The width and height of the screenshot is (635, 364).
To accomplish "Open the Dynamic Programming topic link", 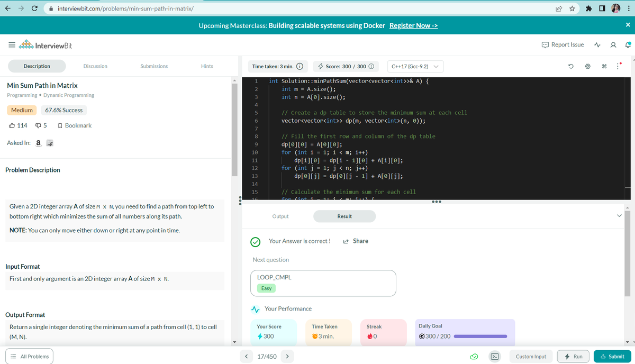I will [69, 95].
